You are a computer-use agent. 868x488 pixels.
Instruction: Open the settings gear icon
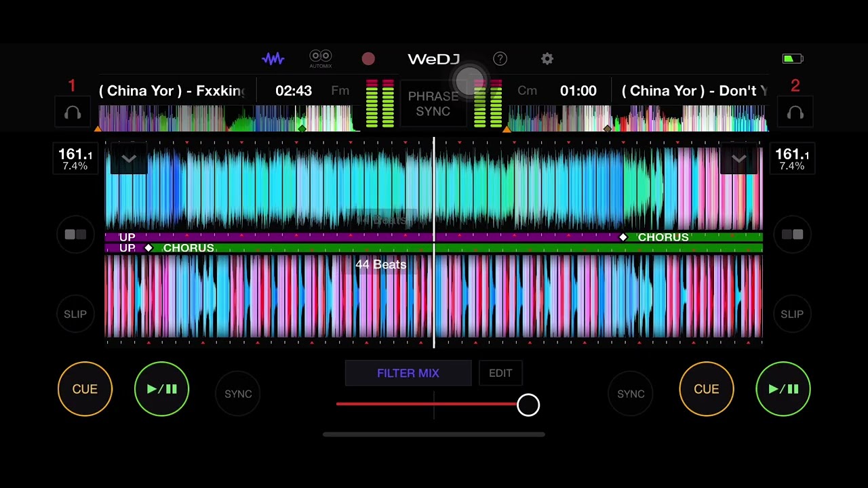coord(547,59)
